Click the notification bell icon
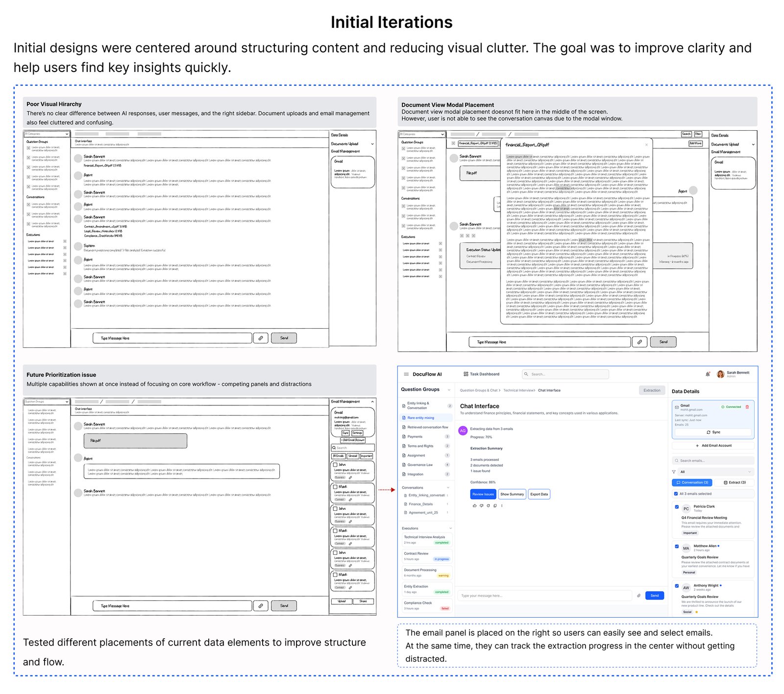This screenshot has height=694, width=784. tap(708, 374)
